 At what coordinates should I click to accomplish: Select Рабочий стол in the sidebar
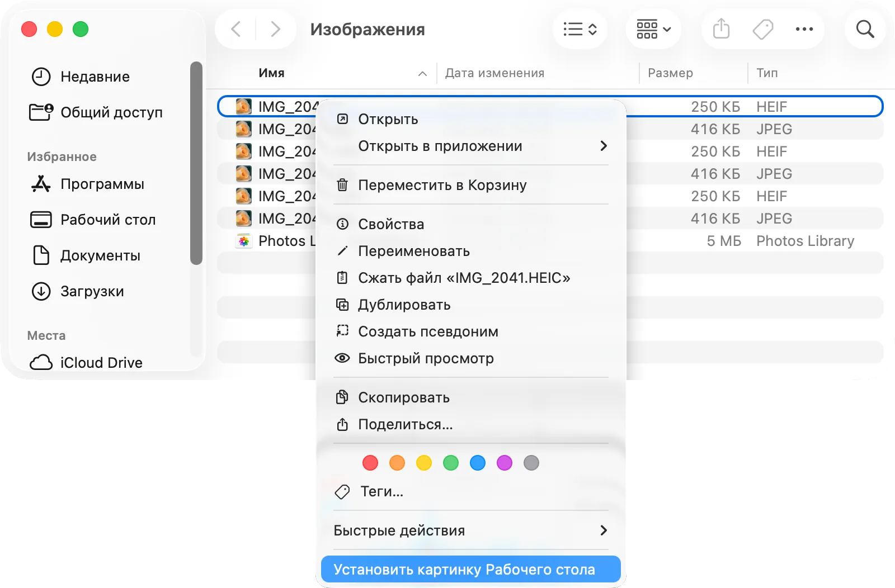[93, 220]
